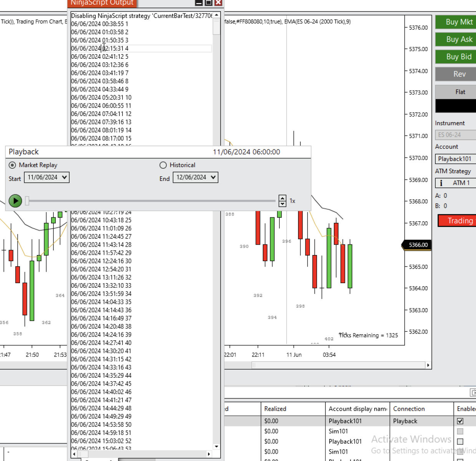Click the current price marker 5366.00

coord(416,245)
